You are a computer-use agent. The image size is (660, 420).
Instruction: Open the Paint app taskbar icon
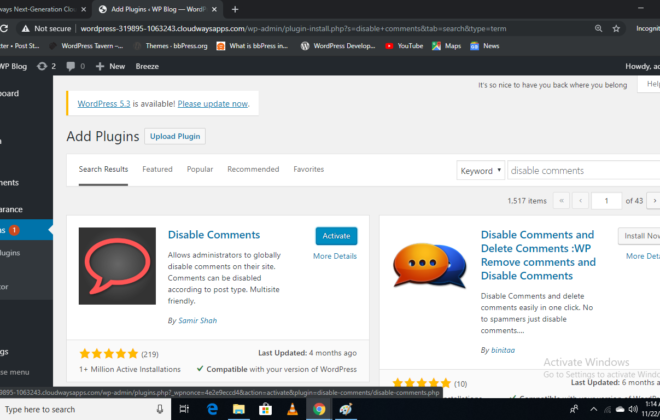tap(346, 409)
